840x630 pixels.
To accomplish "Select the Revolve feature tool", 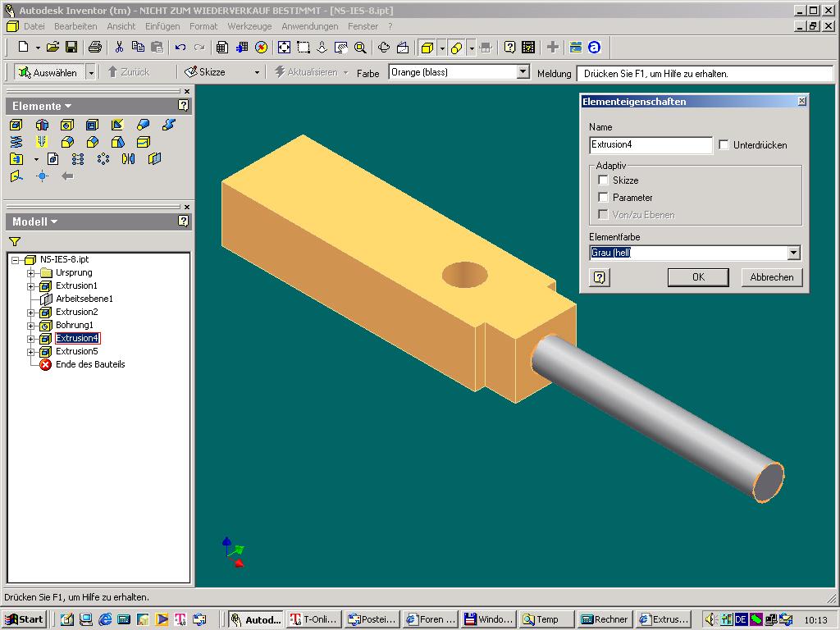I will tap(42, 125).
